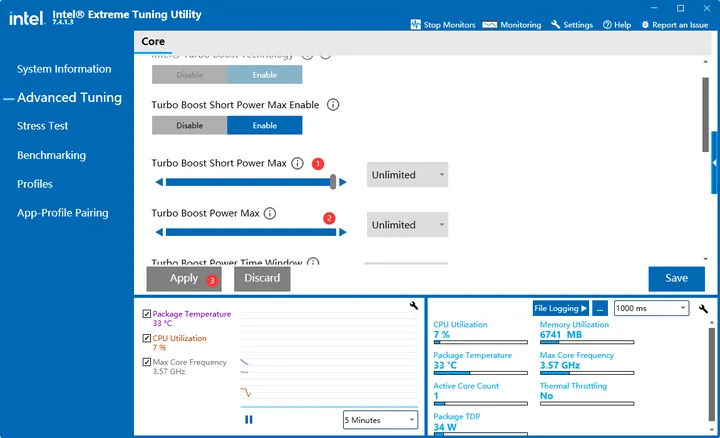Screen dimensions: 720x438
Task: Select Disable for Intel Turbo Boost Technology
Action: coord(189,75)
